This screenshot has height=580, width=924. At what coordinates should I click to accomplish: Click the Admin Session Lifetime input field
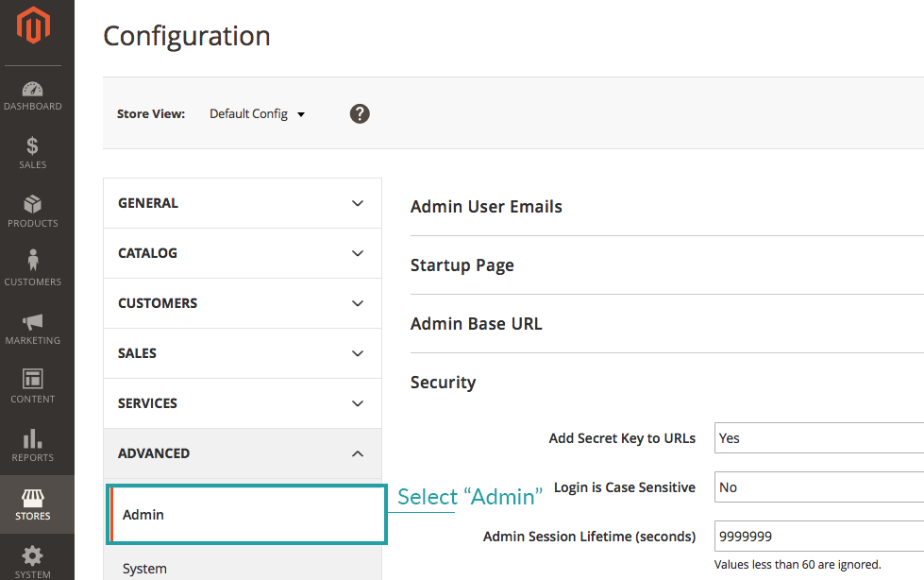[817, 537]
